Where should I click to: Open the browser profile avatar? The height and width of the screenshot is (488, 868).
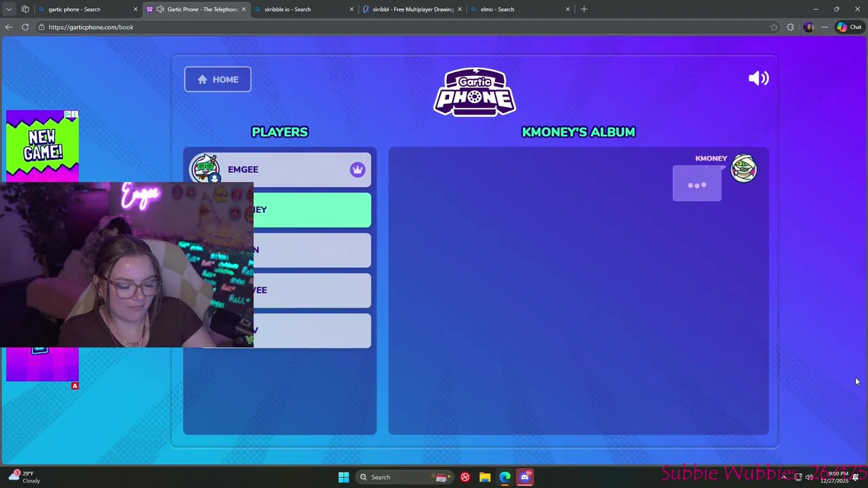click(x=808, y=27)
